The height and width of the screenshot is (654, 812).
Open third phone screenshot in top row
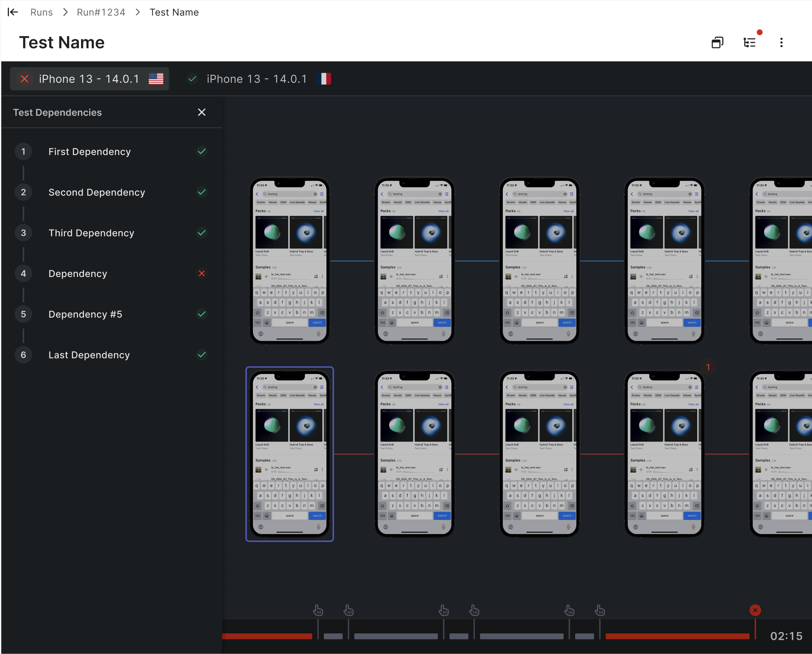point(539,261)
